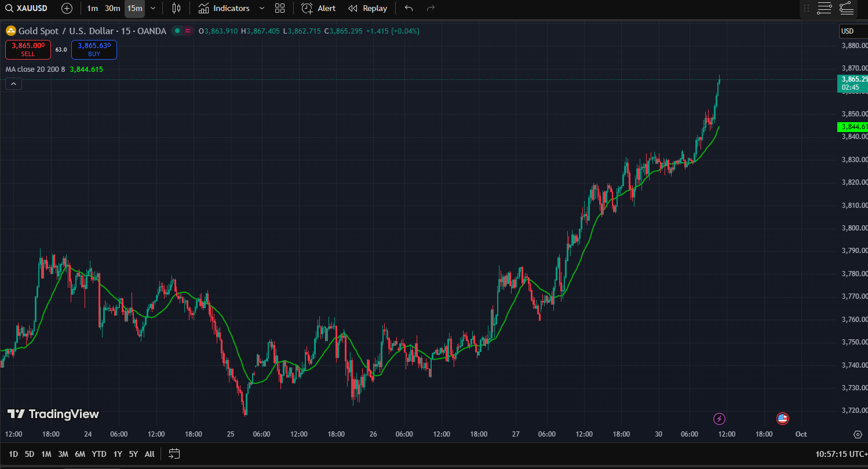Switch to the 30m timeframe
Image resolution: width=868 pixels, height=469 pixels.
pyautogui.click(x=112, y=8)
